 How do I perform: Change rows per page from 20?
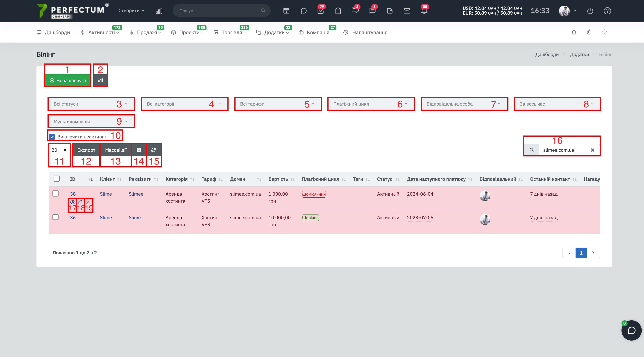(x=59, y=150)
